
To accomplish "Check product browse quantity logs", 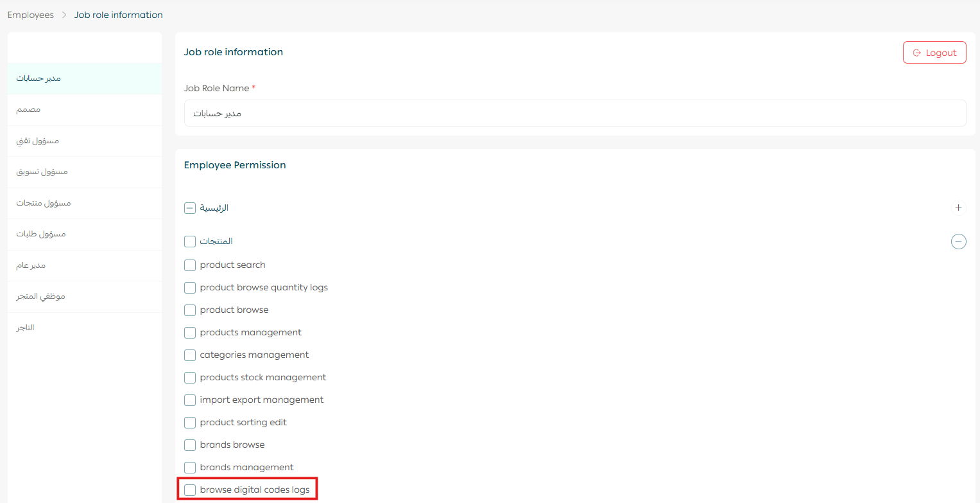I will tap(190, 288).
